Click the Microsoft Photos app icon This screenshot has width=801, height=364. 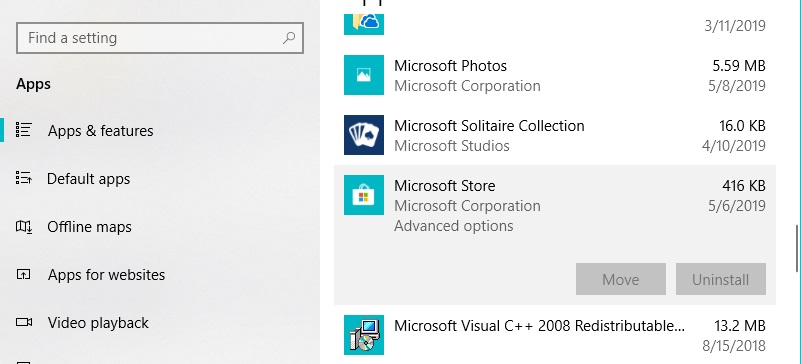(x=364, y=75)
